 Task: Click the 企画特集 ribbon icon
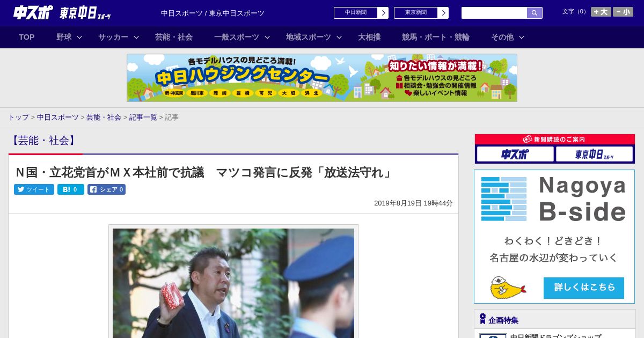(x=482, y=319)
